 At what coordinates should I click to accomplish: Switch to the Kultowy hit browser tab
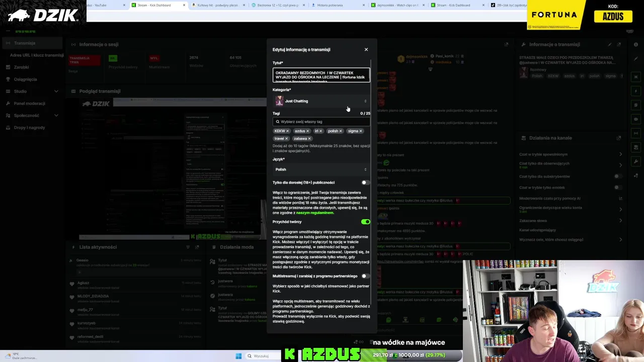point(217,5)
